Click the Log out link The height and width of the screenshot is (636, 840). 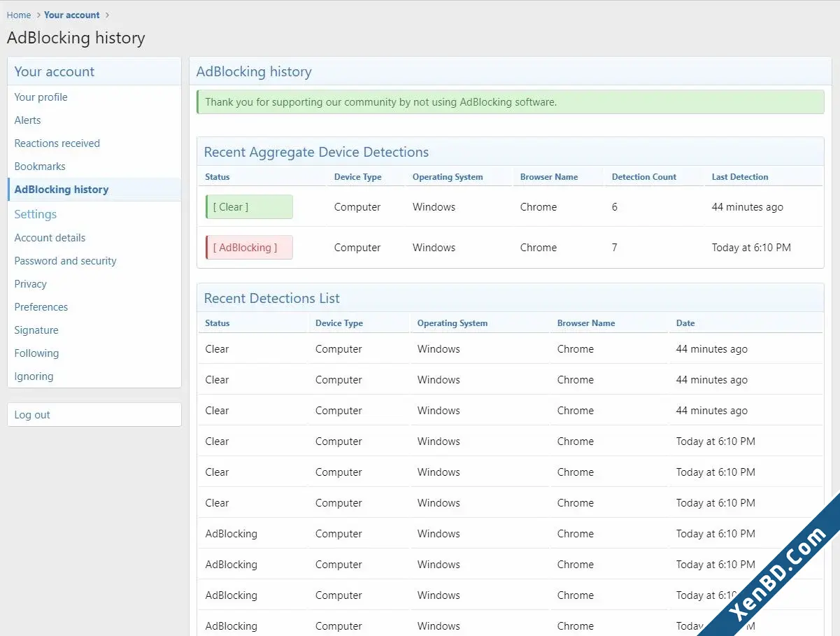[x=94, y=415]
